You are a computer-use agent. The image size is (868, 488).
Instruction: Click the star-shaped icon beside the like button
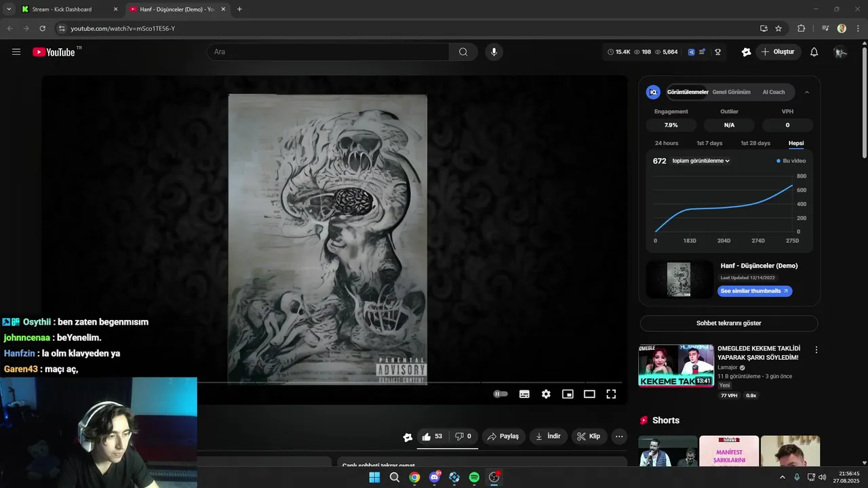pyautogui.click(x=407, y=437)
